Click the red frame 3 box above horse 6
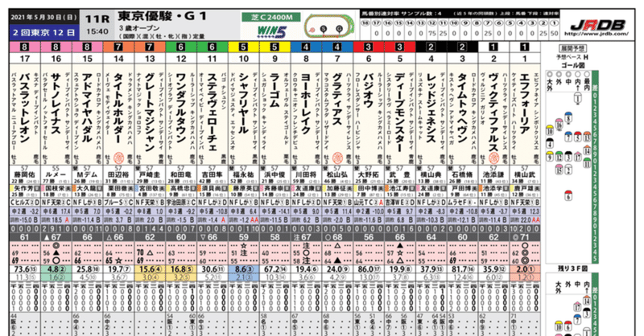Screen dimensions: 644x336 pos(369,47)
